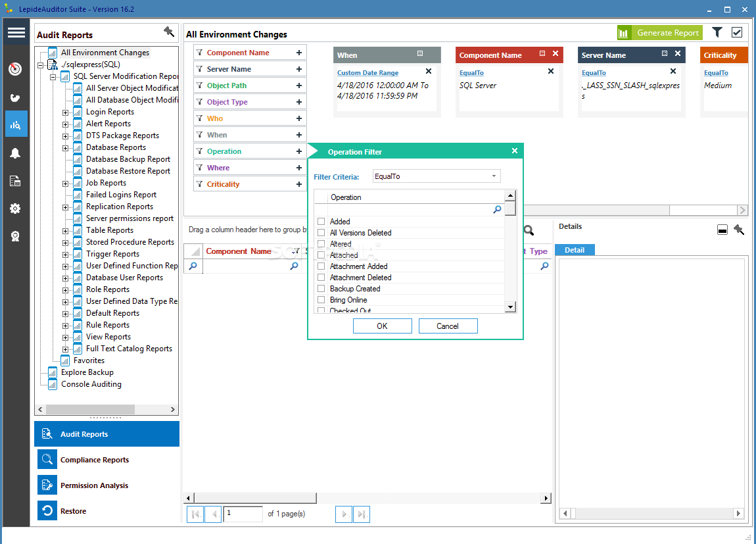The width and height of the screenshot is (756, 544).
Task: Check the Bring Online operation
Action: tap(321, 299)
